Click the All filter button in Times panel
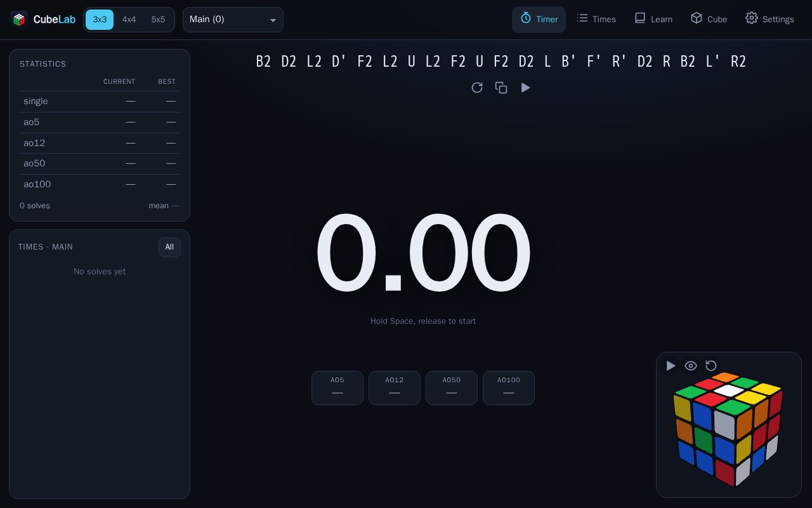The height and width of the screenshot is (508, 812). (x=169, y=247)
